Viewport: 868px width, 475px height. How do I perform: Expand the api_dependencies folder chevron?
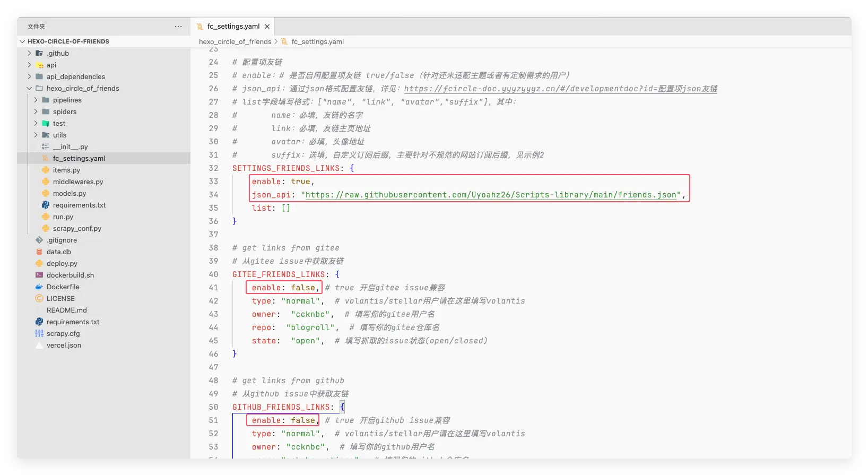click(30, 76)
